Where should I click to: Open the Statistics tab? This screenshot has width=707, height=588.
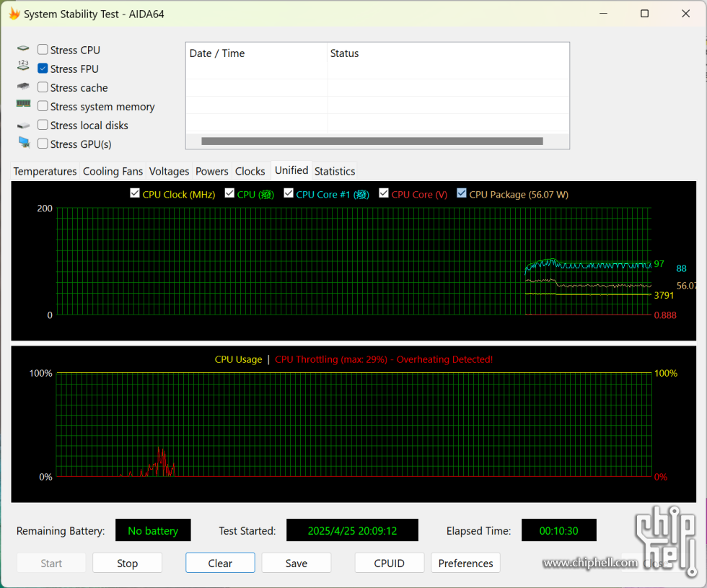coord(335,172)
